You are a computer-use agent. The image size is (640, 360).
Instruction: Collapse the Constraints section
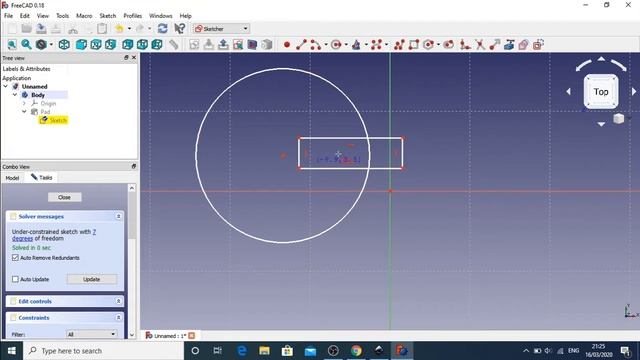tap(118, 318)
